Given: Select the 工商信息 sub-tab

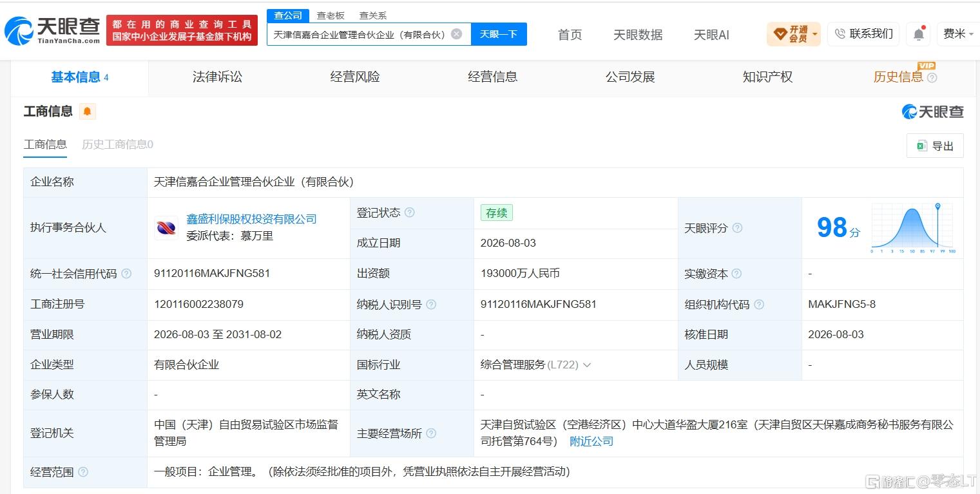Looking at the screenshot, I should (x=45, y=145).
